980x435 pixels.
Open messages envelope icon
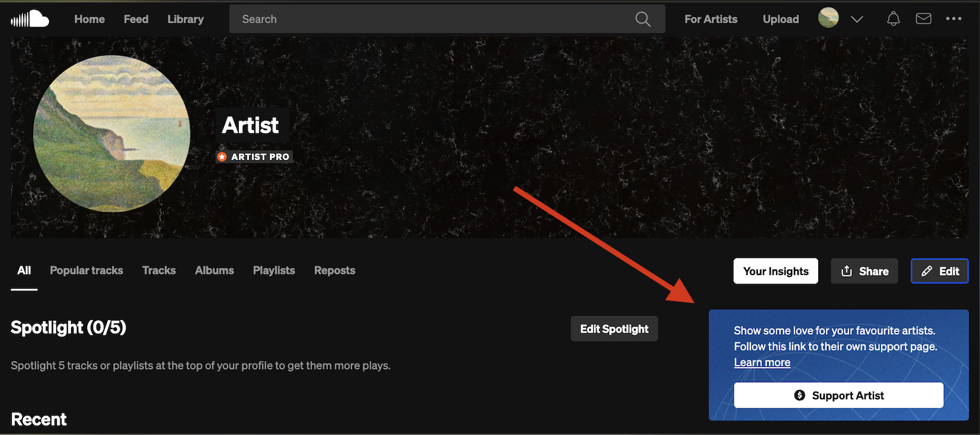coord(923,19)
